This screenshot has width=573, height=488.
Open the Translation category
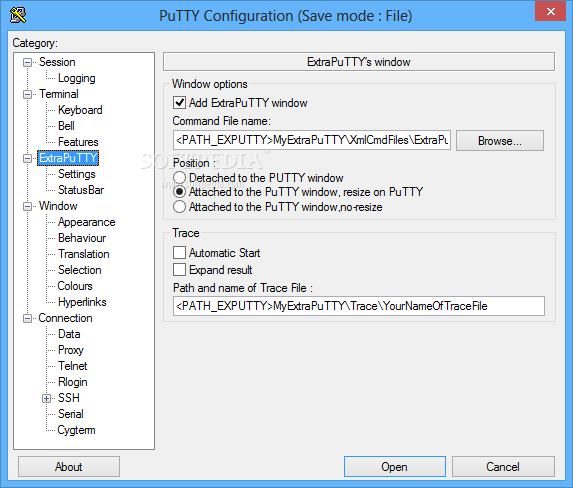tap(84, 254)
